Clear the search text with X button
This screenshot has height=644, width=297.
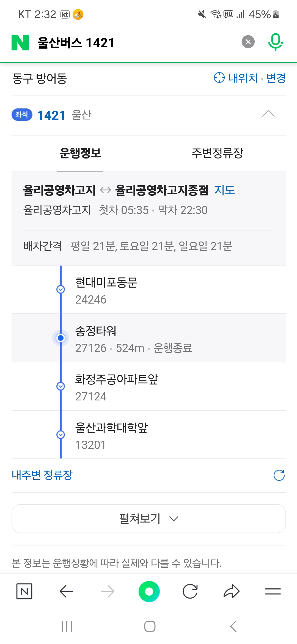click(x=248, y=42)
